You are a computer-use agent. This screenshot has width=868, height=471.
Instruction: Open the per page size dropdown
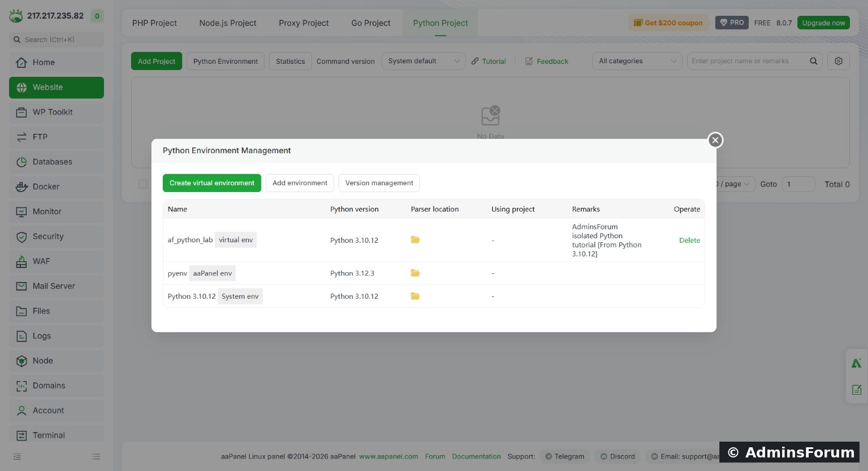coord(736,184)
